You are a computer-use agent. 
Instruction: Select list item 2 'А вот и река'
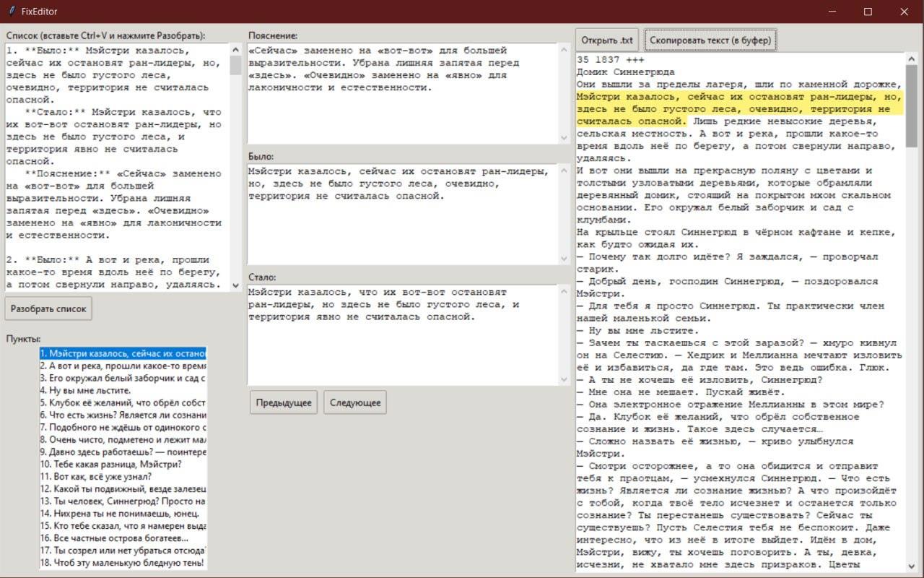pyautogui.click(x=123, y=366)
